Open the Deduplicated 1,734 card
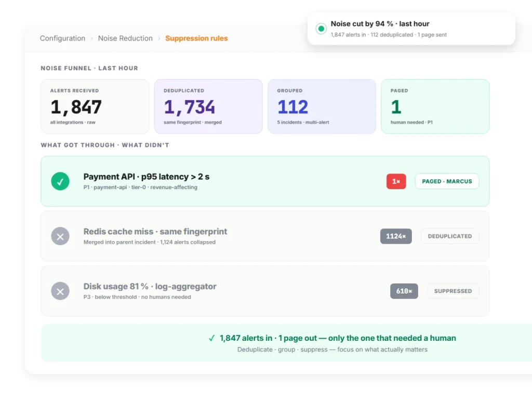 (x=208, y=107)
